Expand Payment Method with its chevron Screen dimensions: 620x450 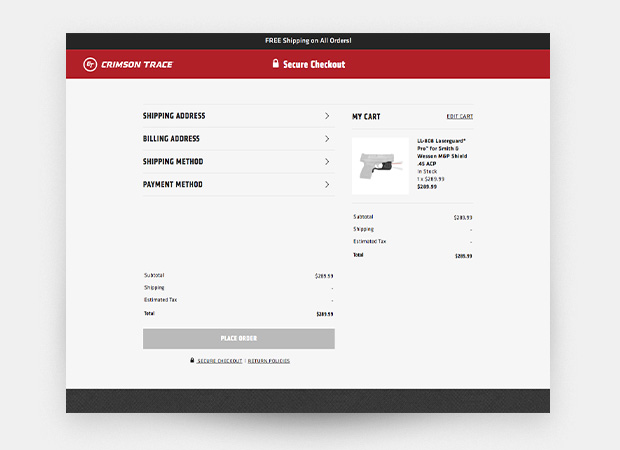click(x=327, y=185)
